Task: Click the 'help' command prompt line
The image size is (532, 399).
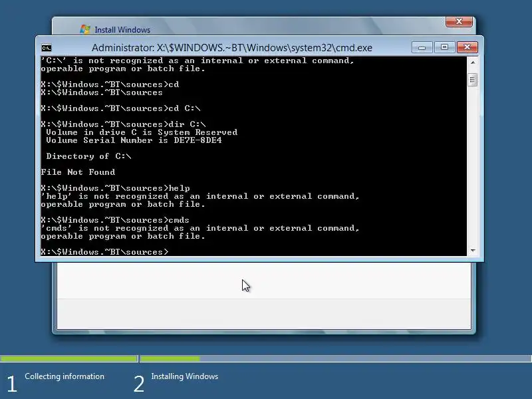Action: 115,188
